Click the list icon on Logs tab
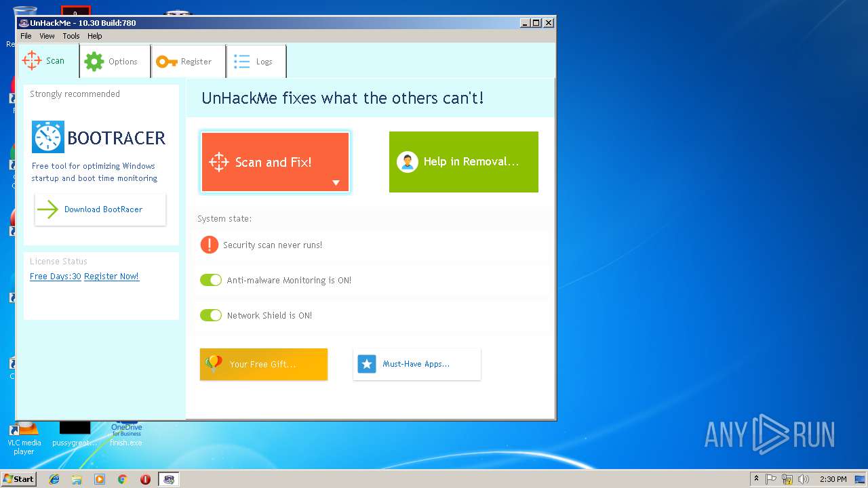 click(242, 62)
